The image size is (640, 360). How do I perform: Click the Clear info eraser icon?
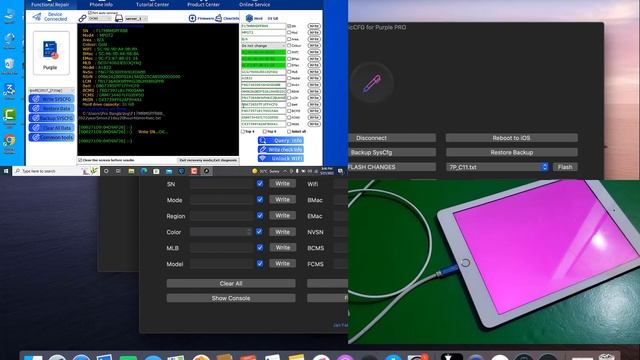218,18
